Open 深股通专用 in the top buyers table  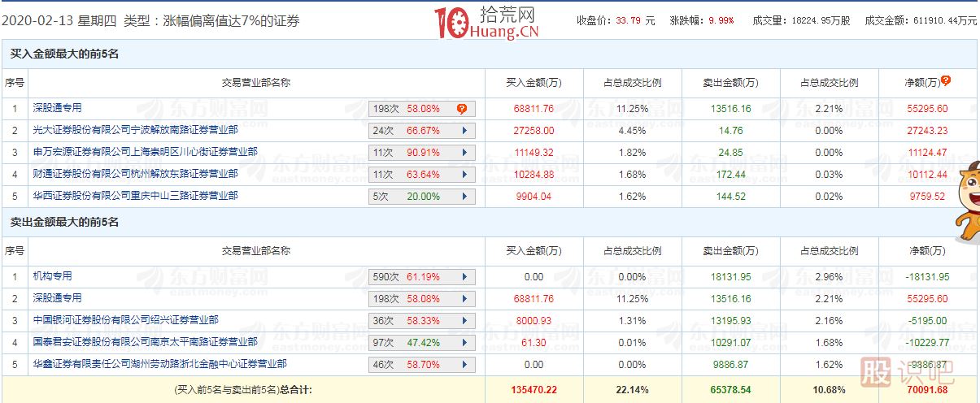coord(57,108)
